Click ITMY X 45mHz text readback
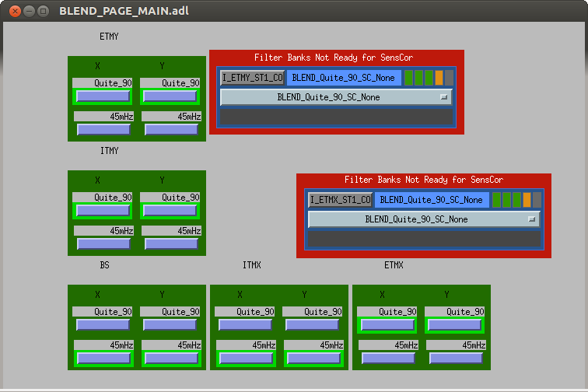 tap(104, 231)
